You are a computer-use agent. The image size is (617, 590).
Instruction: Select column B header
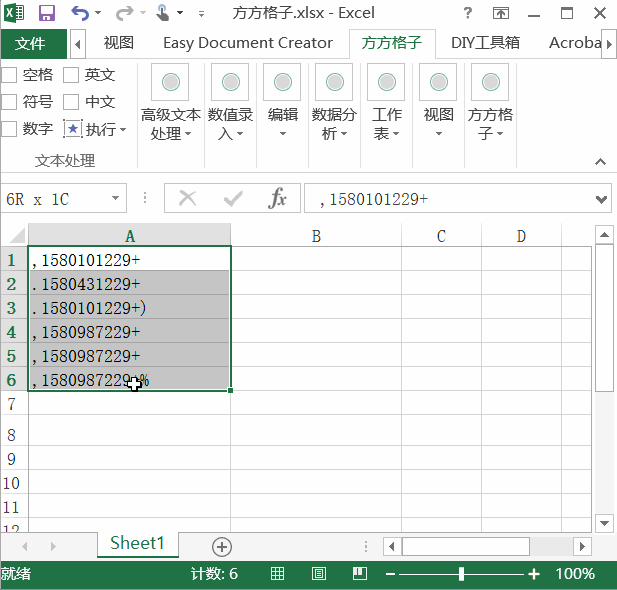[x=316, y=236]
